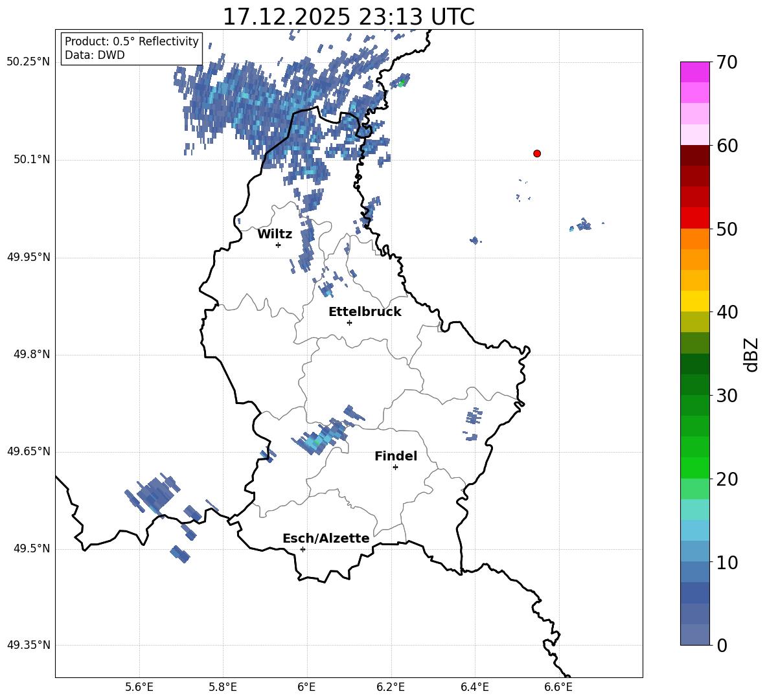
Task: Click the Product: 0.5° Reflectivity text
Action: 132,41
